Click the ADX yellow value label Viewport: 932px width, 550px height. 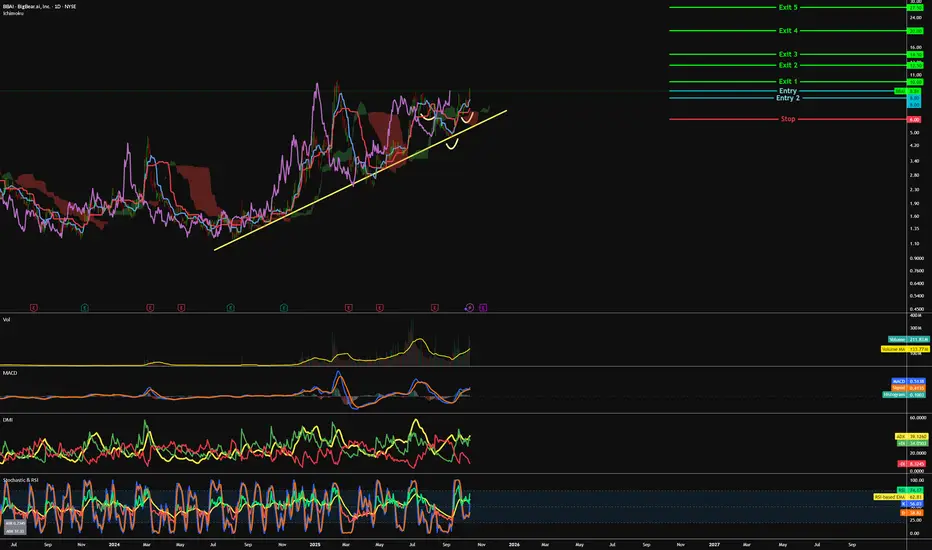tap(911, 436)
